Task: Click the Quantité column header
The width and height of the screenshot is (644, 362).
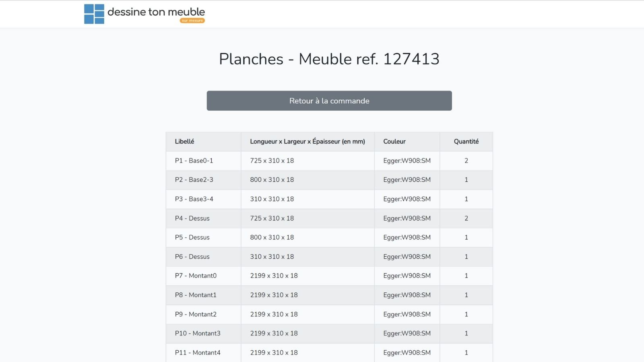Action: point(466,142)
